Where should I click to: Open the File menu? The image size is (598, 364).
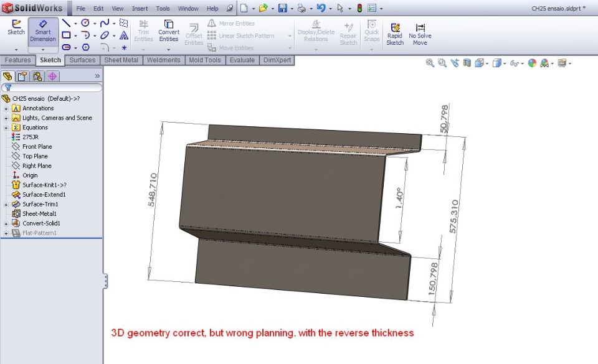tap(80, 8)
